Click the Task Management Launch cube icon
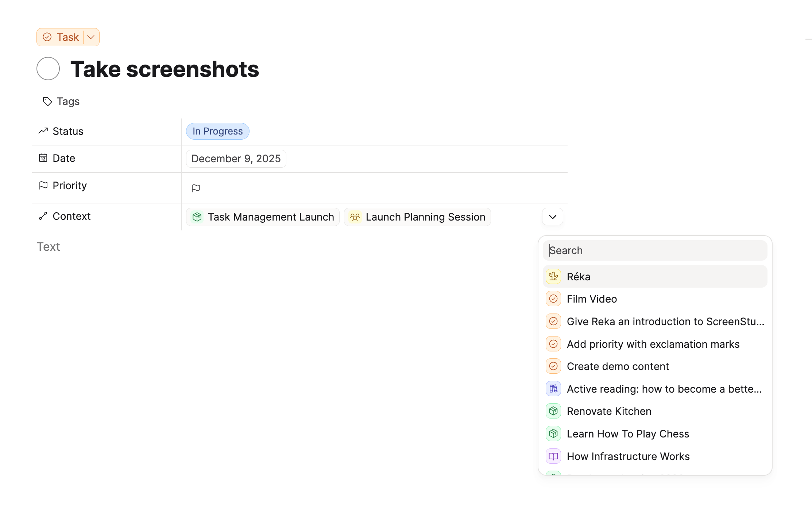The image size is (812, 506). click(x=197, y=217)
